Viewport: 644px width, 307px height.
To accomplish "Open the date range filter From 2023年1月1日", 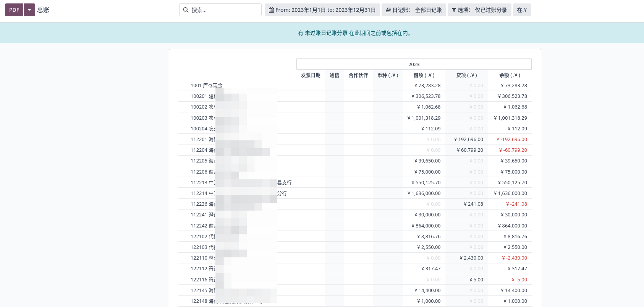I will [322, 10].
